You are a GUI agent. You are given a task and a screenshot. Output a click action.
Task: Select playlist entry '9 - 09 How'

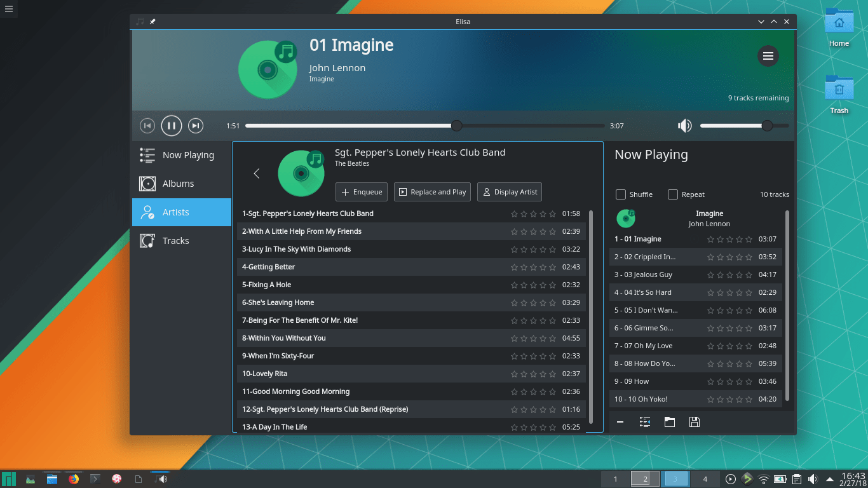pyautogui.click(x=696, y=381)
